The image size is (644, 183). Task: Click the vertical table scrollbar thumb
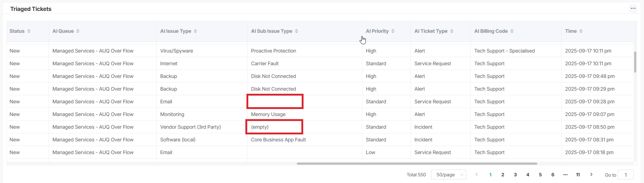[635, 62]
